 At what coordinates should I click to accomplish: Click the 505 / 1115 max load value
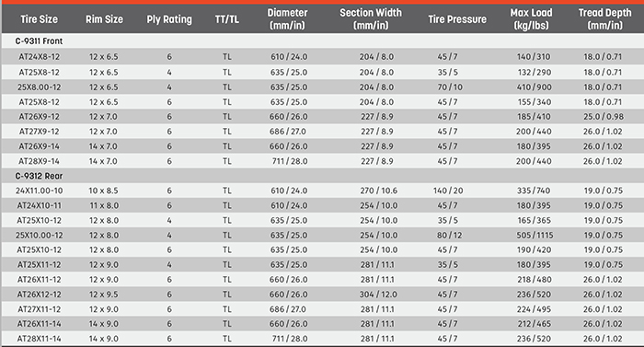click(535, 236)
